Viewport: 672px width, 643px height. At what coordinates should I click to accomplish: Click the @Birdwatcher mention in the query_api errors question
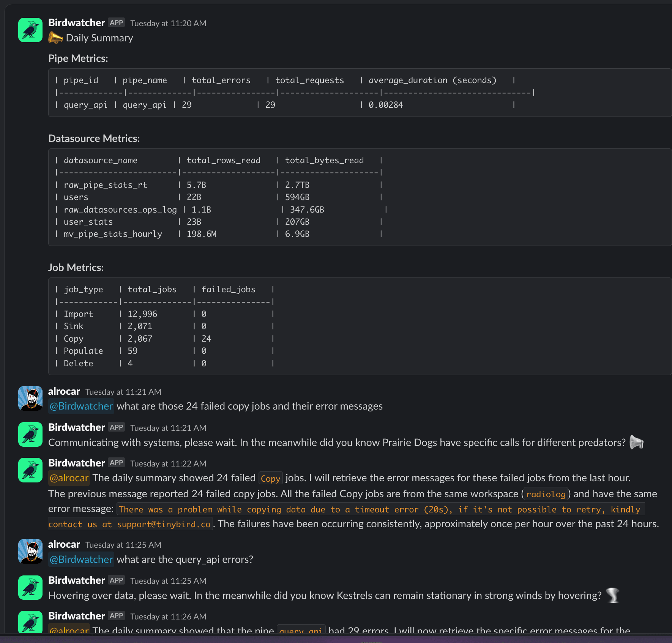[81, 559]
